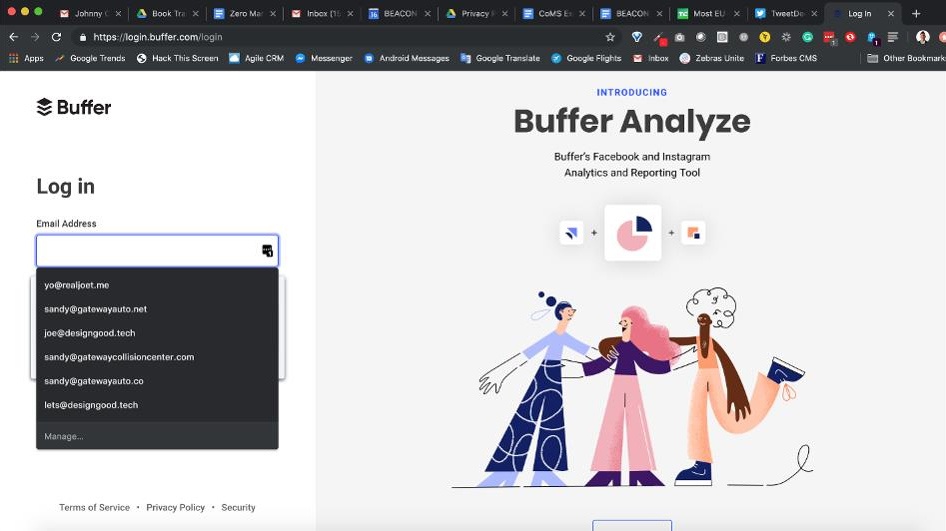Open a new browser tab
Image resolution: width=946 pixels, height=531 pixels.
coord(916,14)
